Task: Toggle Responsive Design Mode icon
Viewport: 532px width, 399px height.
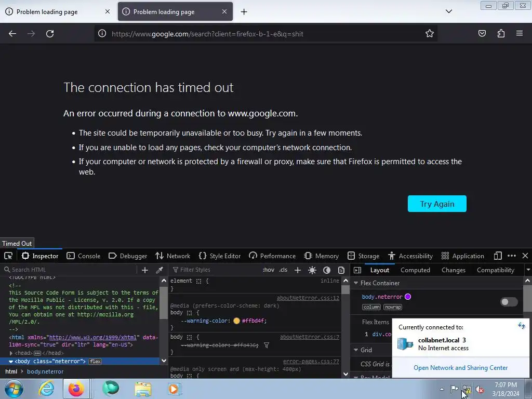Action: coord(498,256)
